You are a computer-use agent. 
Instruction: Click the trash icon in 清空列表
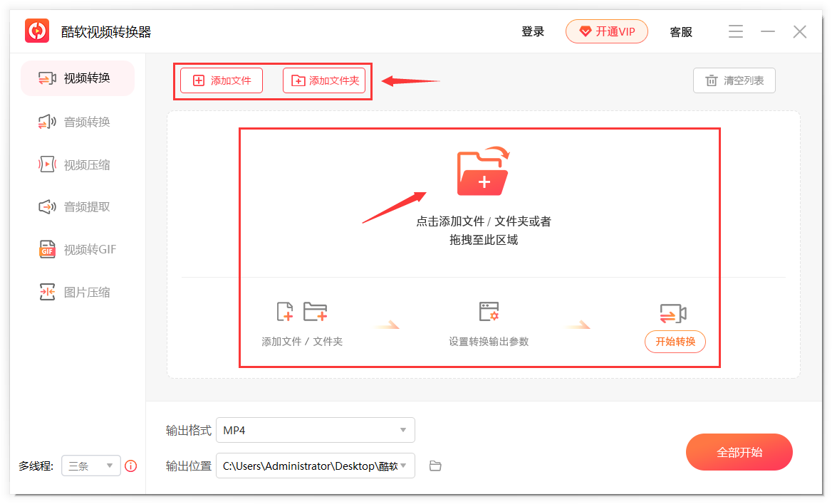click(711, 80)
